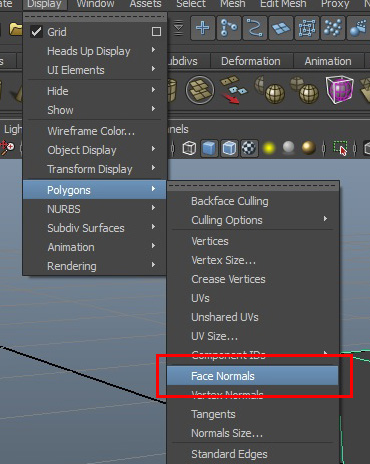Toggle the checkered textured display icon
Screen dimensions: 370x464
tap(249, 148)
